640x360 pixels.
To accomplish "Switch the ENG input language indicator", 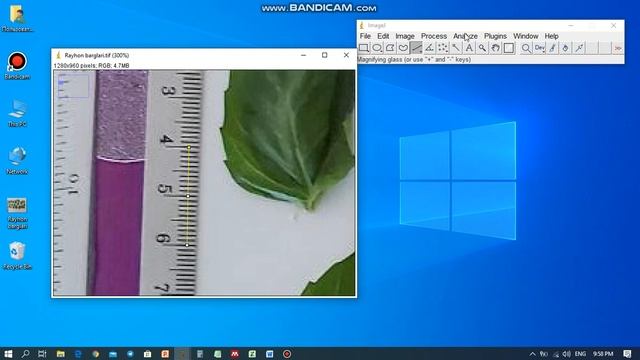I will tap(580, 354).
